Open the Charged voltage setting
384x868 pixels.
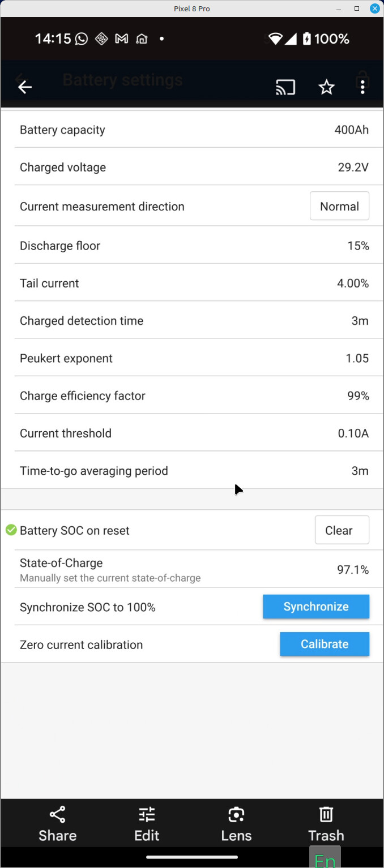pos(192,167)
